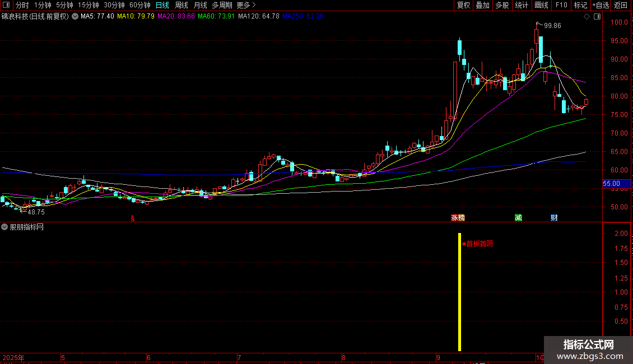Click the window split icon beside the diamond

tap(597, 17)
